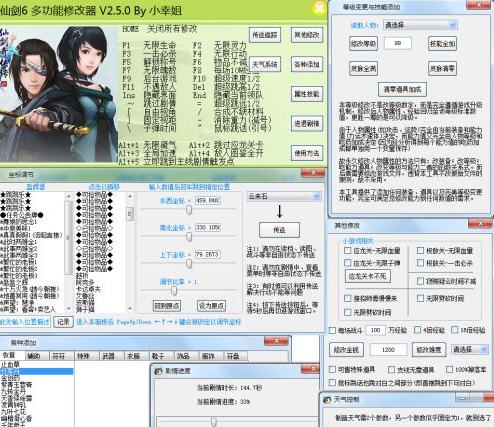This screenshot has width=494, height=427.
Task: Click the 修改等级 button
Action: coord(363,44)
